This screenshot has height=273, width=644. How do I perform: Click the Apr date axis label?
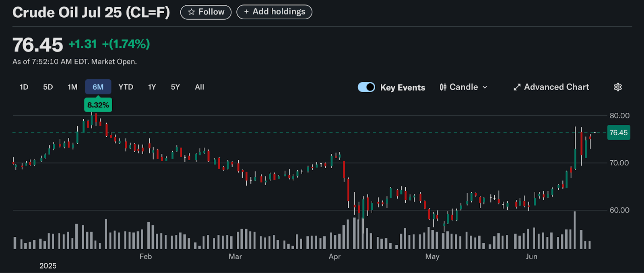click(x=335, y=256)
